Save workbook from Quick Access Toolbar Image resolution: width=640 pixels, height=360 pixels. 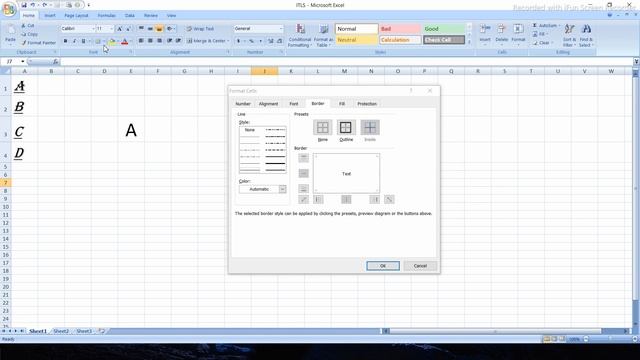24,5
